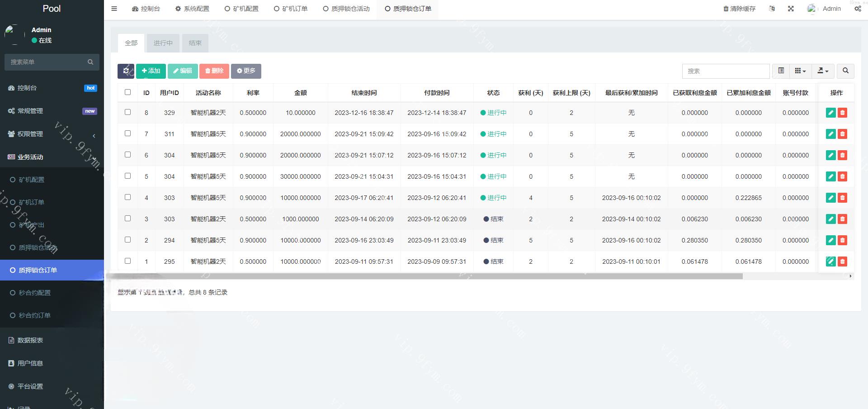This screenshot has width=868, height=409.
Task: Open the 矿机订单 tab in top bar
Action: coord(291,9)
